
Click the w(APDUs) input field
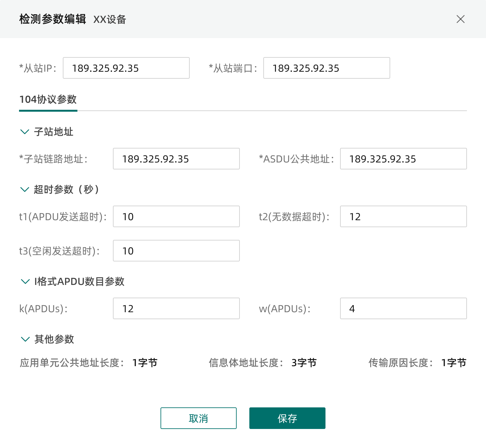tap(404, 308)
